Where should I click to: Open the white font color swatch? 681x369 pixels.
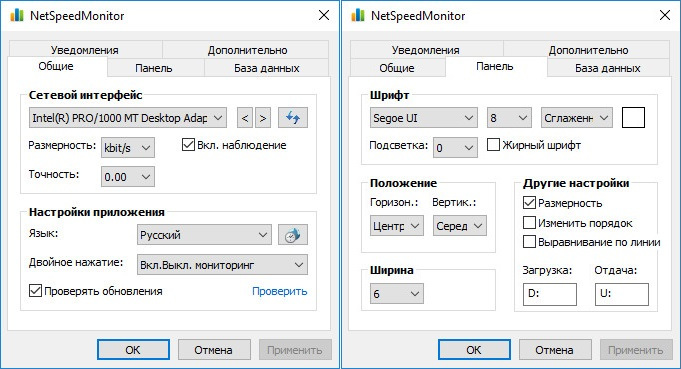click(x=633, y=117)
